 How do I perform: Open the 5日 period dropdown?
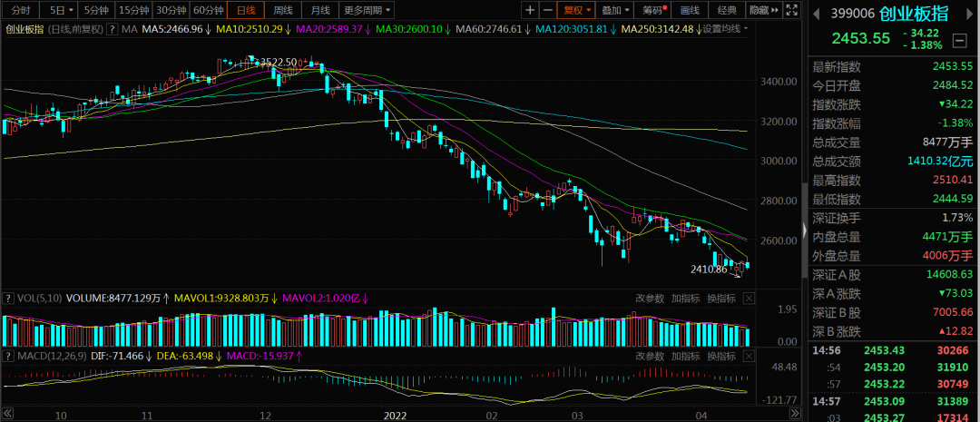click(62, 10)
